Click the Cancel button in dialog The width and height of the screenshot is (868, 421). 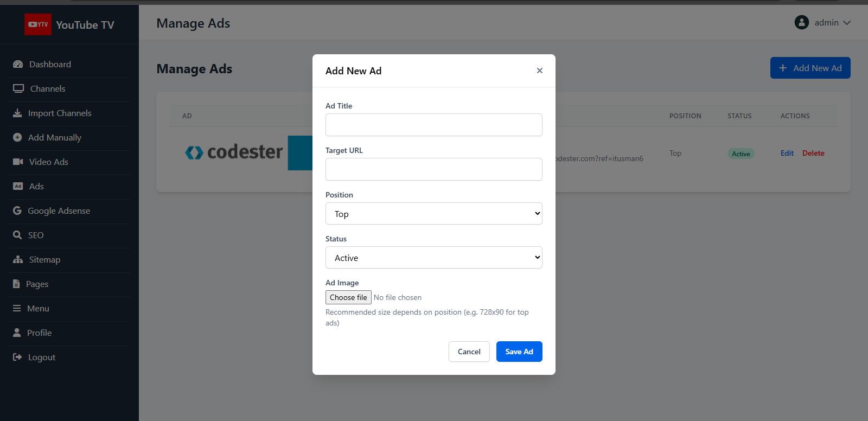[x=469, y=352]
